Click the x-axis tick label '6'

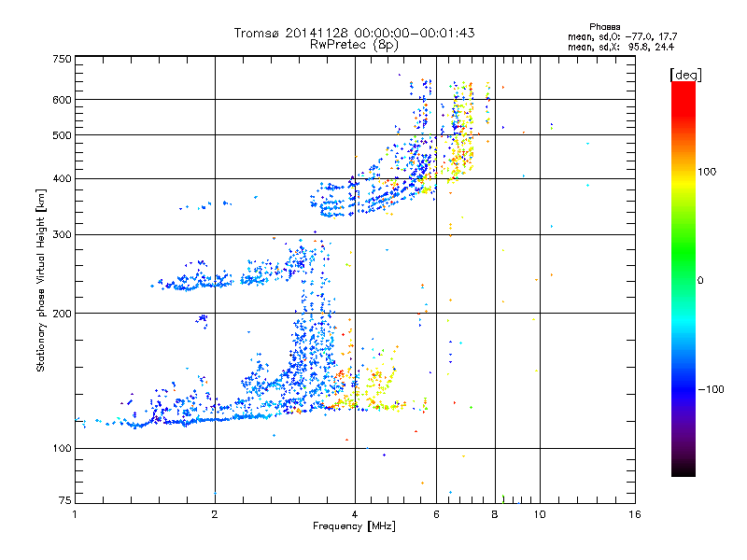click(x=436, y=514)
